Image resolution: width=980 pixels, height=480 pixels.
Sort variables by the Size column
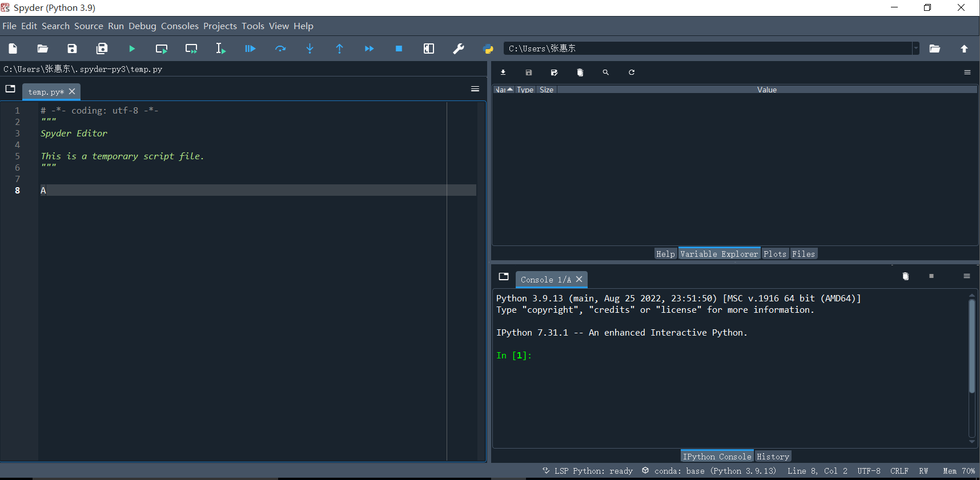[547, 90]
